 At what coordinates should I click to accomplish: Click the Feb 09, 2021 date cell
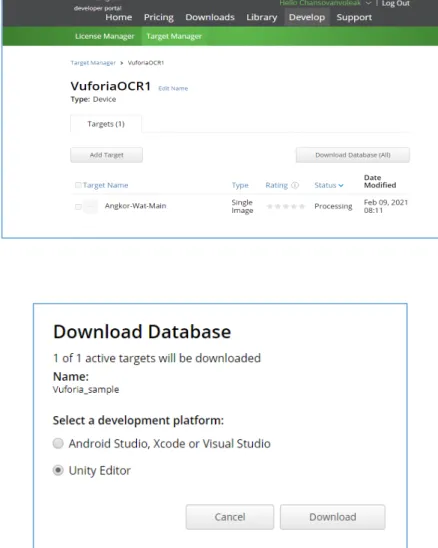point(386,206)
